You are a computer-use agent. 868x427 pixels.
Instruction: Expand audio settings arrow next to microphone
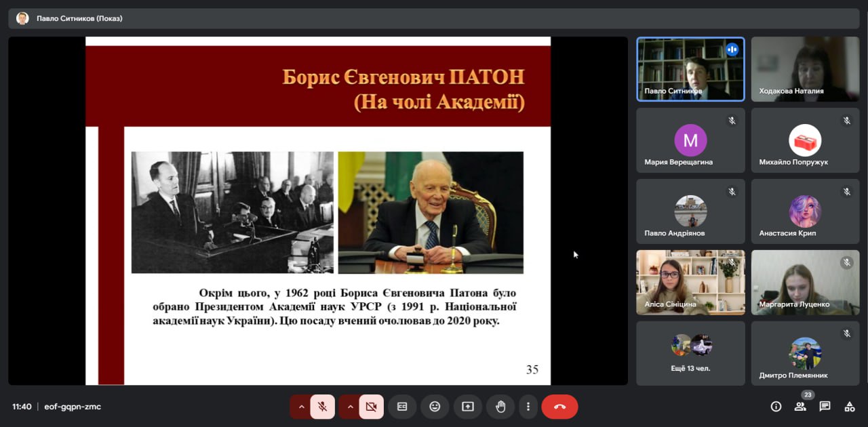click(x=301, y=407)
